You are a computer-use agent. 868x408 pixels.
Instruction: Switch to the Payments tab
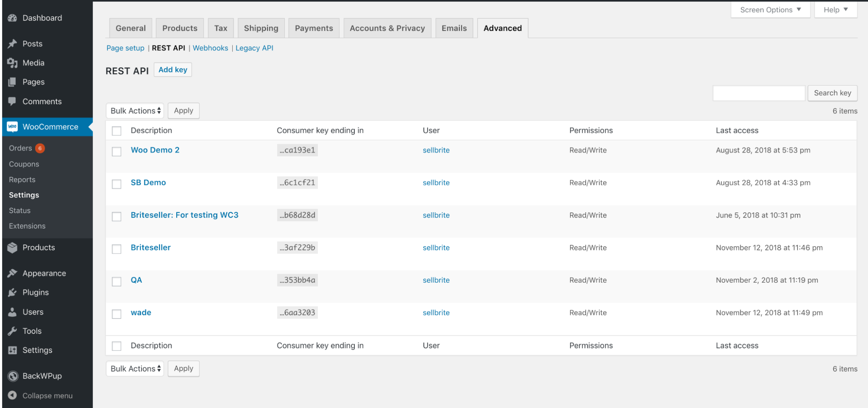(x=314, y=28)
